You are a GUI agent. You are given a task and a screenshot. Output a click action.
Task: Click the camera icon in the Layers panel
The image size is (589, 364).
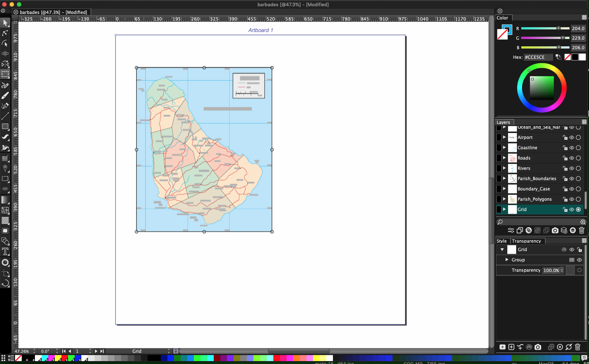click(556, 230)
